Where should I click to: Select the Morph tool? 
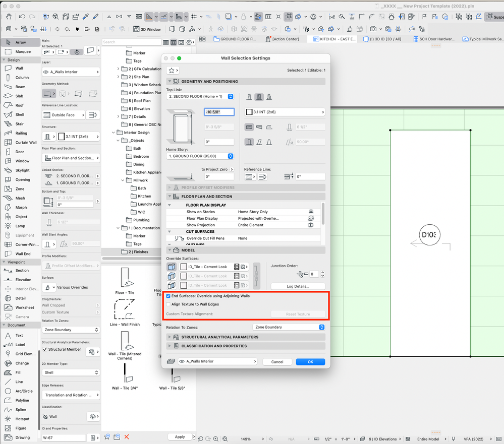coord(21,207)
